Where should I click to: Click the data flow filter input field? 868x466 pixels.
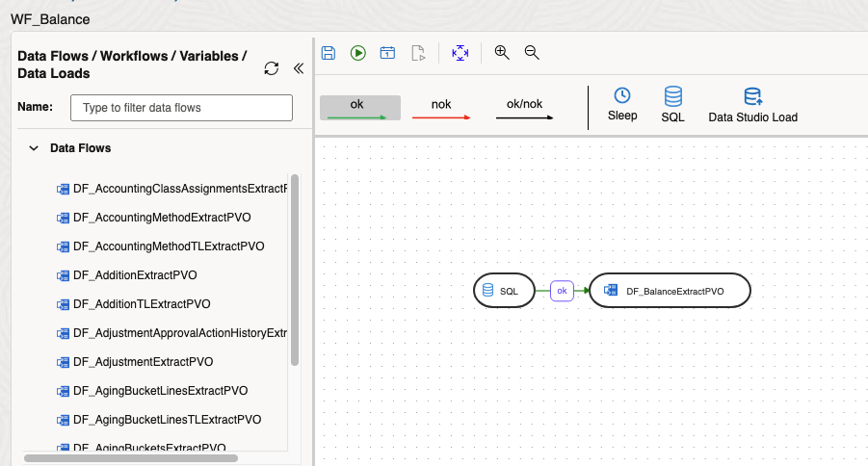coord(181,108)
